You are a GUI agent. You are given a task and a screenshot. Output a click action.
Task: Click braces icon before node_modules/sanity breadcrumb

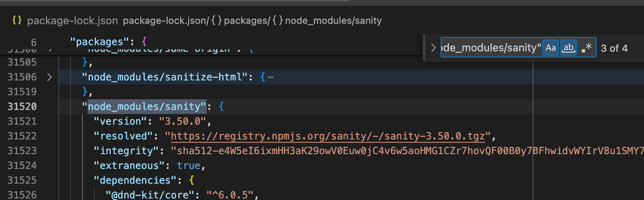pyautogui.click(x=278, y=20)
